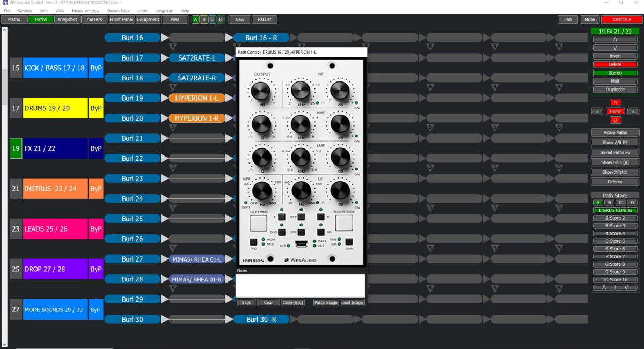The image size is (644, 349).
Task: Open the Stream Deck menu
Action: pyautogui.click(x=118, y=11)
